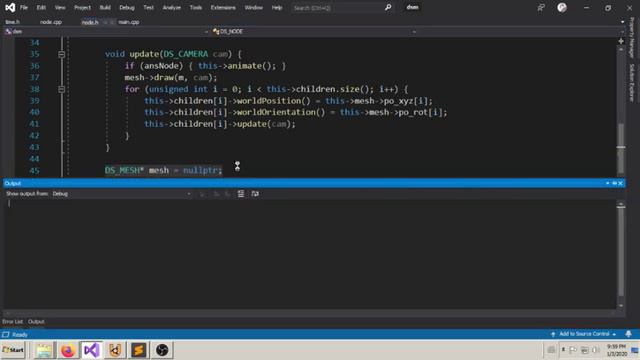The width and height of the screenshot is (640, 360).
Task: Open the Test menu
Action: click(x=149, y=7)
